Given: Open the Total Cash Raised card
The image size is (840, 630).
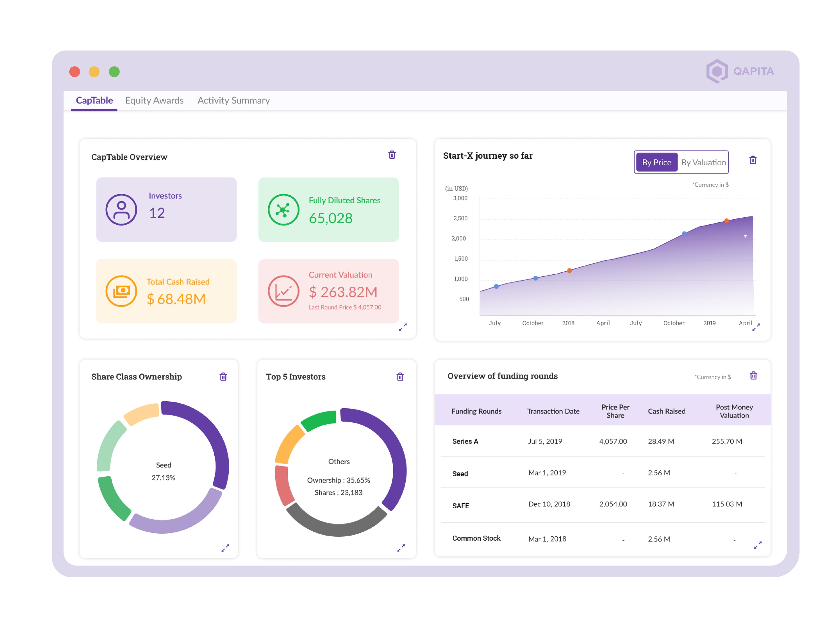Looking at the screenshot, I should [166, 291].
